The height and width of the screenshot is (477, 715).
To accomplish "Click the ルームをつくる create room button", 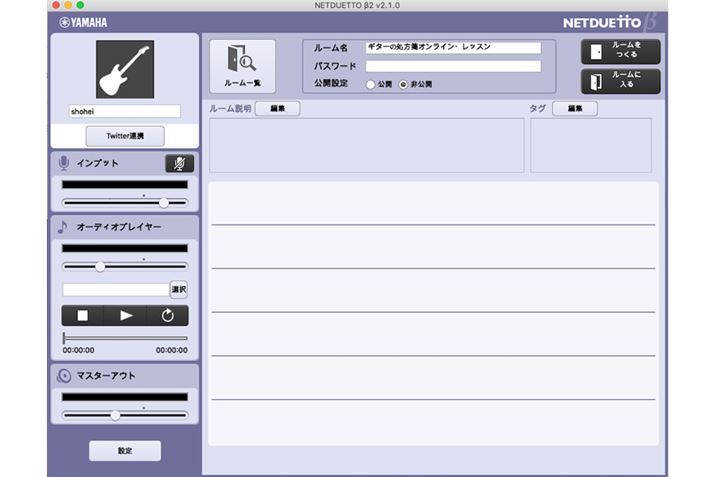I will click(621, 51).
